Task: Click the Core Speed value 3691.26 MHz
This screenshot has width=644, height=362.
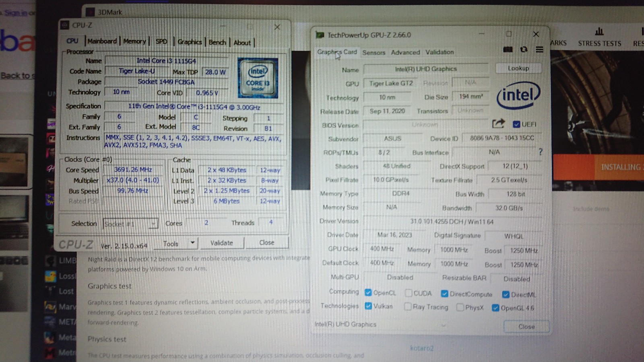Action: click(x=133, y=170)
